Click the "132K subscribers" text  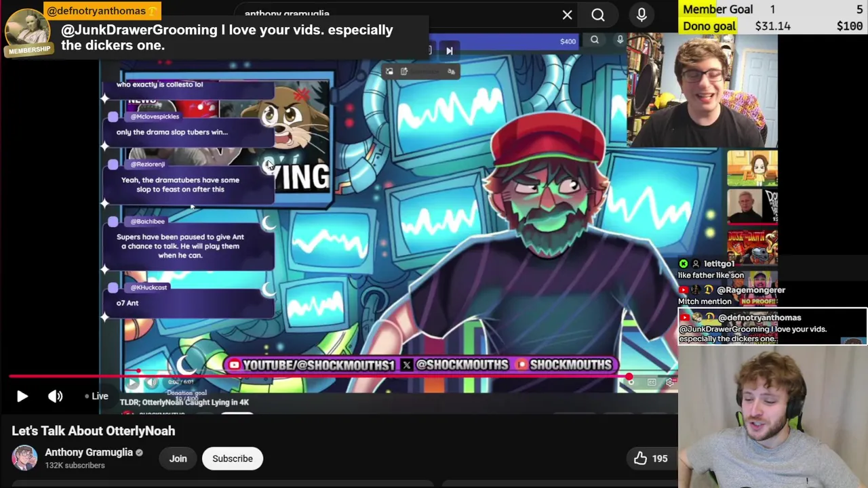click(x=75, y=466)
